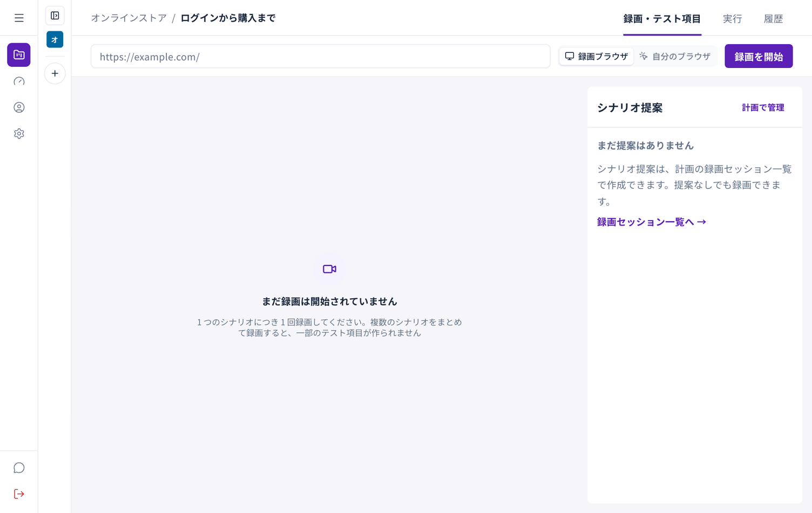Focus the URL input field

321,56
